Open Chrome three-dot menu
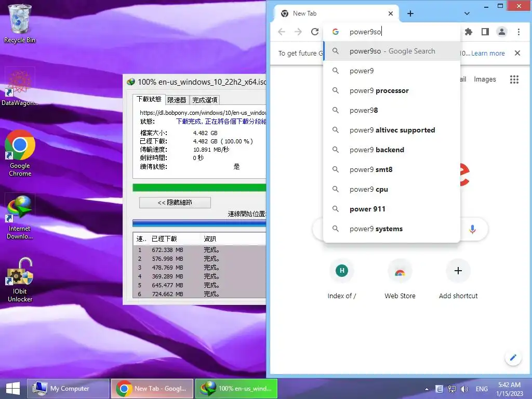 518,32
